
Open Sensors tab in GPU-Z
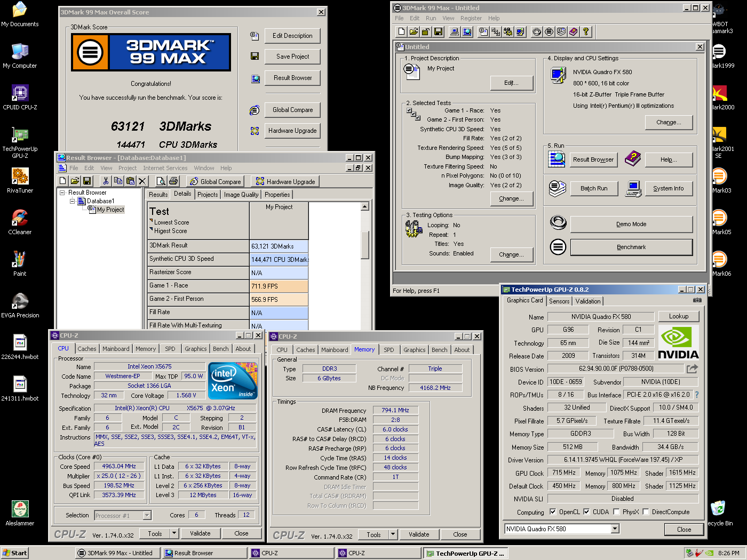559,301
